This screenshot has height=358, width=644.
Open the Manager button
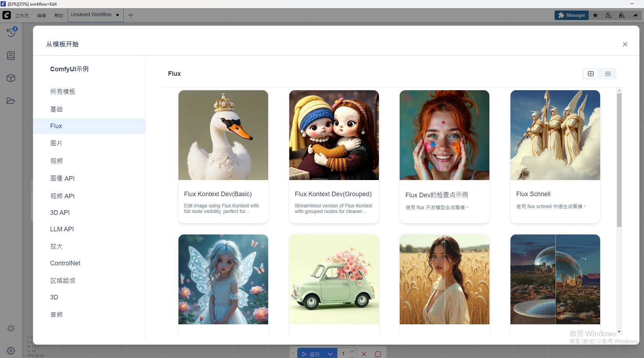point(571,15)
